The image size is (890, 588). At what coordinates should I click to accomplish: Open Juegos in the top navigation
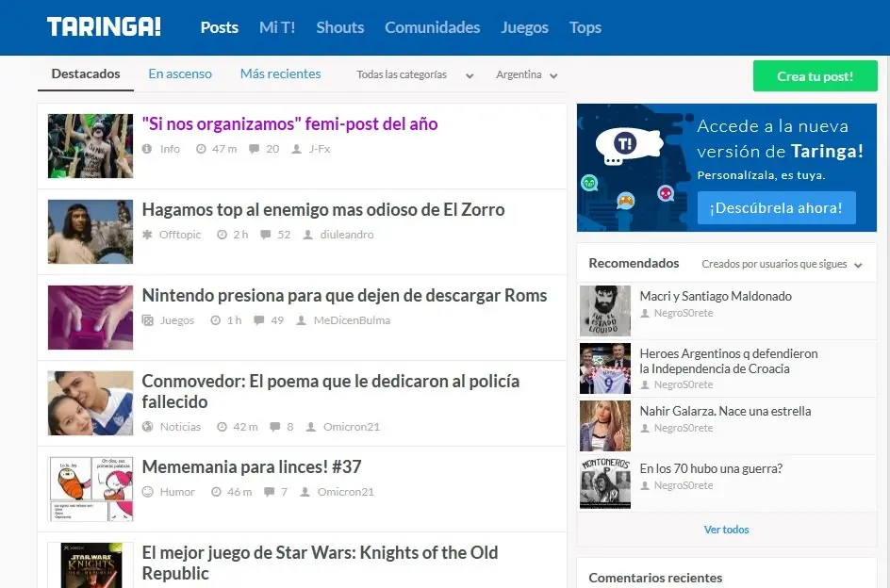pos(524,27)
